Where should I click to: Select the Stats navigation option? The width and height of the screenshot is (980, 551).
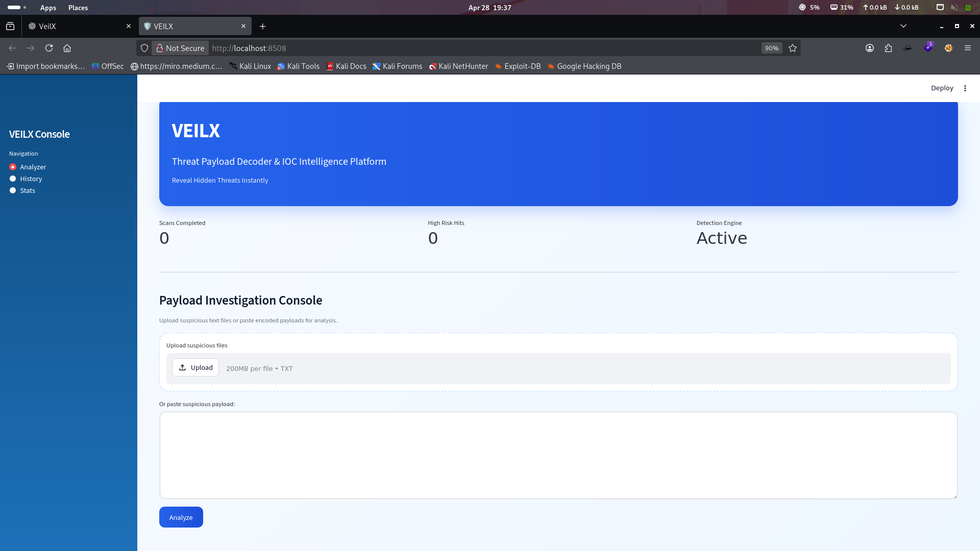pyautogui.click(x=22, y=191)
